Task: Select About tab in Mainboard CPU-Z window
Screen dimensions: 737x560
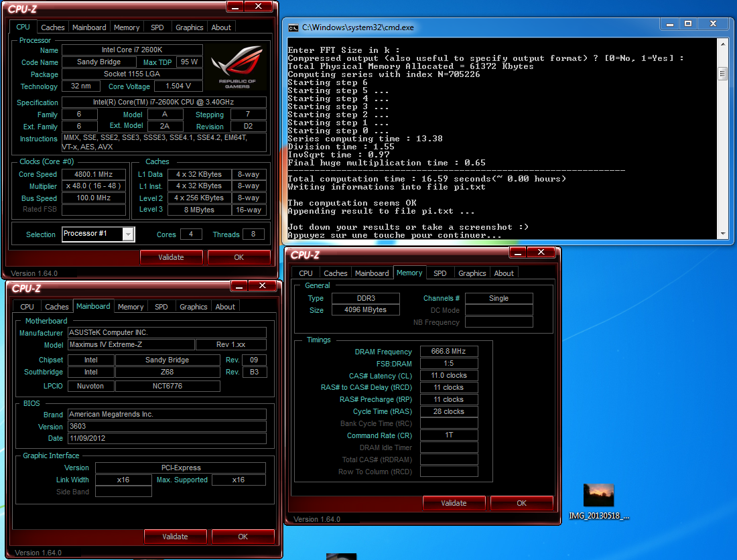Action: tap(225, 307)
